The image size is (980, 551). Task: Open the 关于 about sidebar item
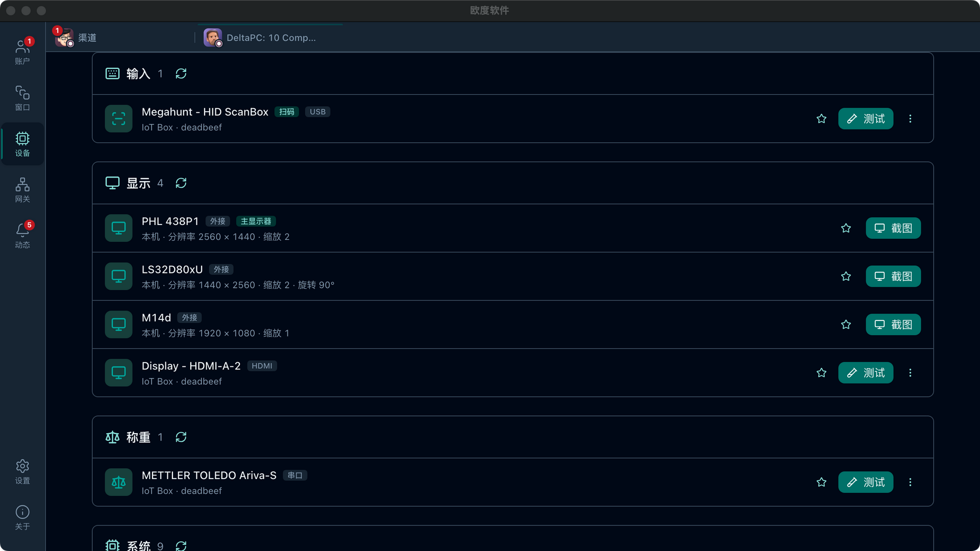[22, 517]
